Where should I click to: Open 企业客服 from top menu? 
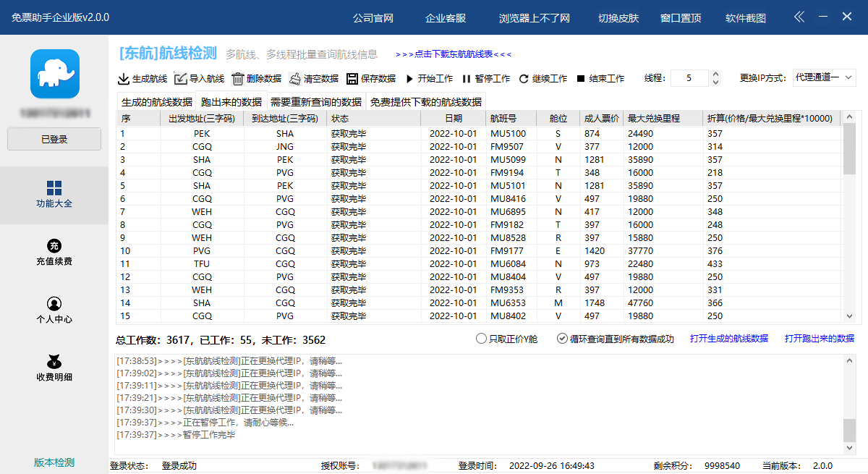click(x=446, y=18)
